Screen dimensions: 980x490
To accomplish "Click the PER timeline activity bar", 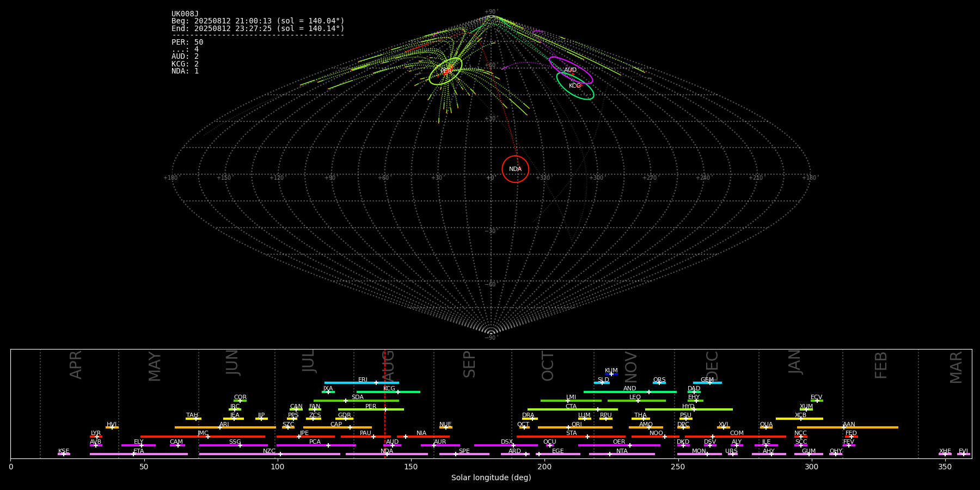I will click(x=371, y=409).
